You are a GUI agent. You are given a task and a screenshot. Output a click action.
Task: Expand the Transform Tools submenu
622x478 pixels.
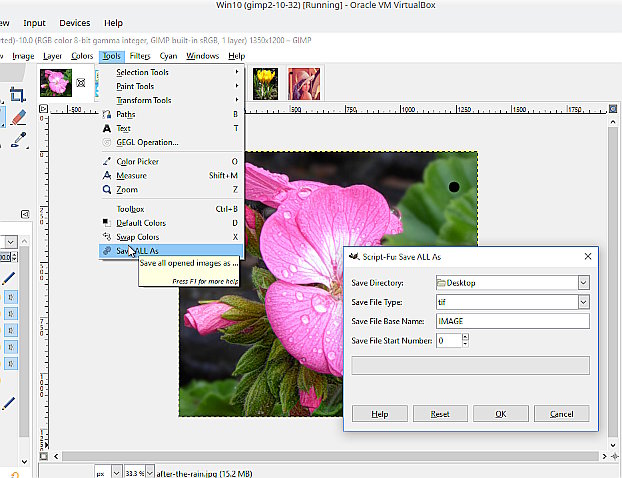(x=143, y=100)
